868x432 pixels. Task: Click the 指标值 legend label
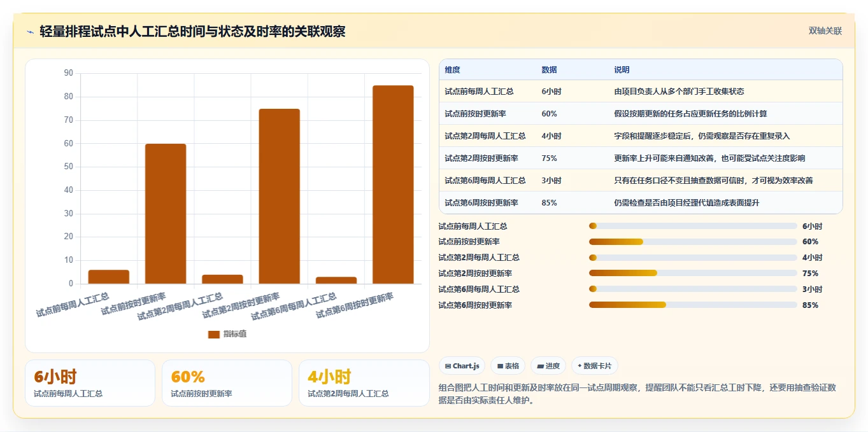coord(234,334)
